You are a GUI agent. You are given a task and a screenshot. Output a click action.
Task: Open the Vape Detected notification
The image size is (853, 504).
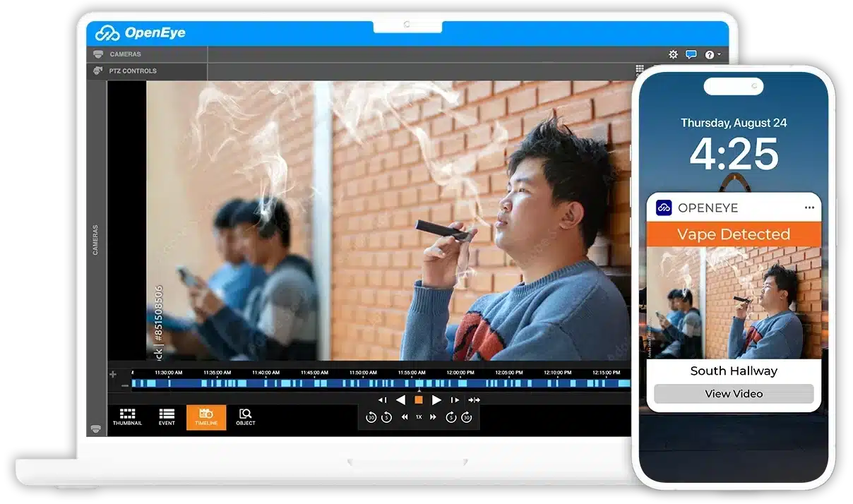733,234
